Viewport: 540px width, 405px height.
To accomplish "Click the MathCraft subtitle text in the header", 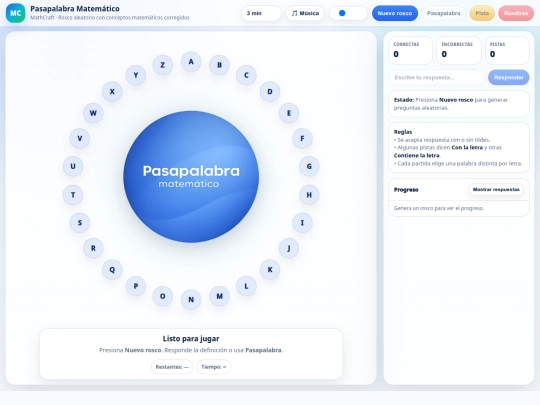I will coord(110,17).
